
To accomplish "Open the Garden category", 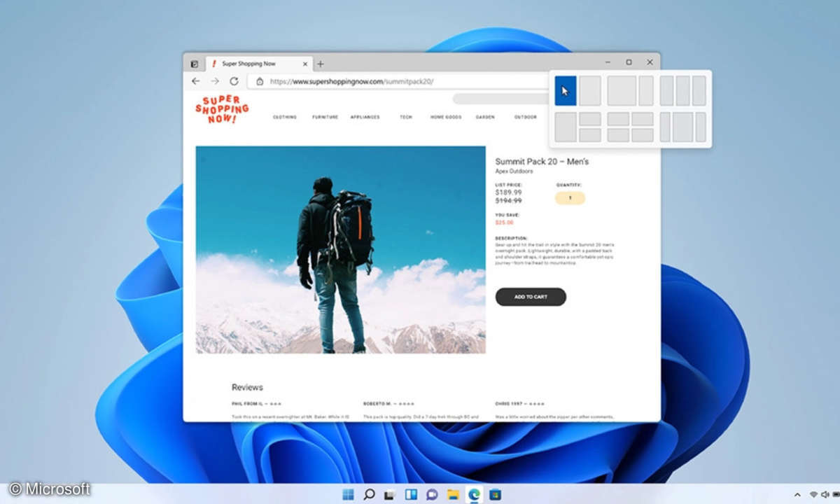I will coord(485,118).
